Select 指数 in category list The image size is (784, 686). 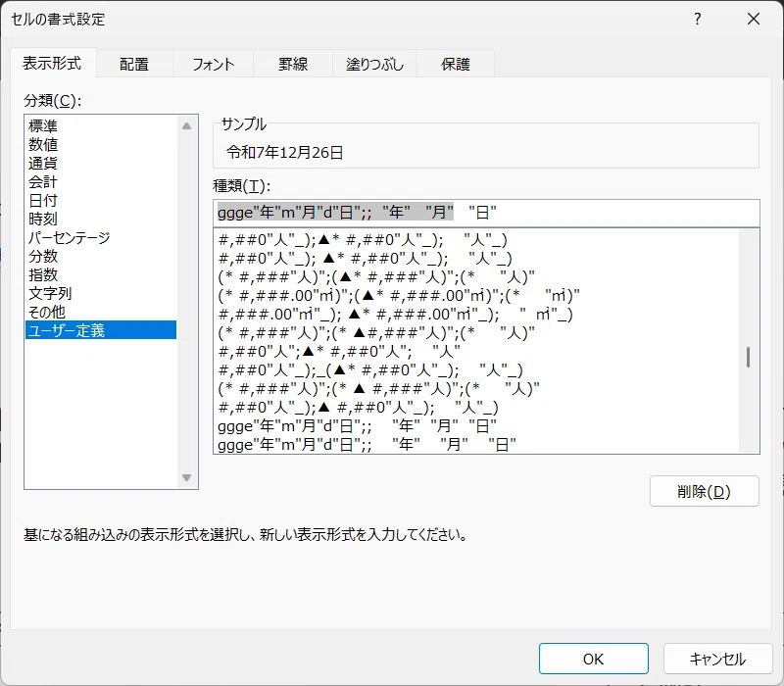[x=101, y=274]
